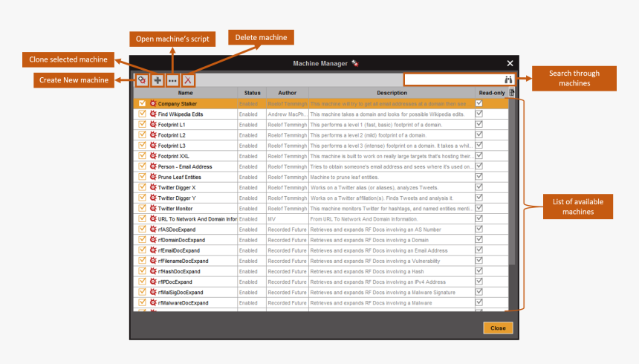
Task: Toggle Read-only checkbox for Find Wikipedia Edits
Action: [x=479, y=114]
